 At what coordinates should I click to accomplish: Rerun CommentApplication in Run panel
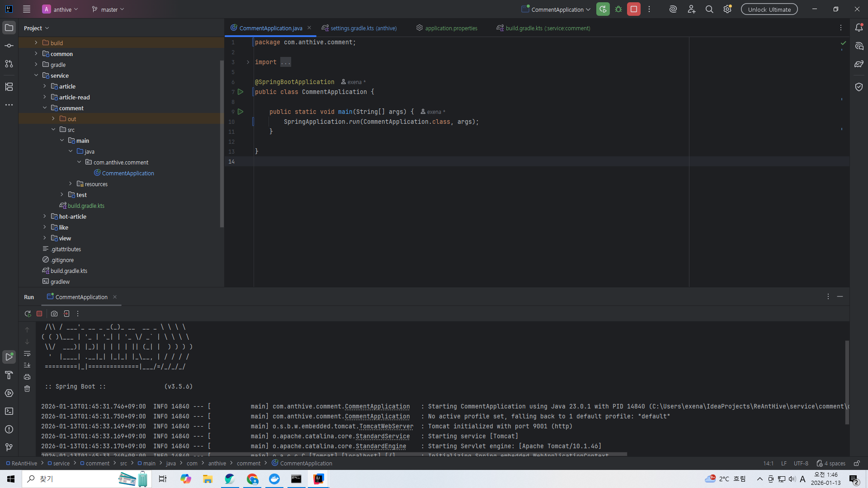click(28, 314)
